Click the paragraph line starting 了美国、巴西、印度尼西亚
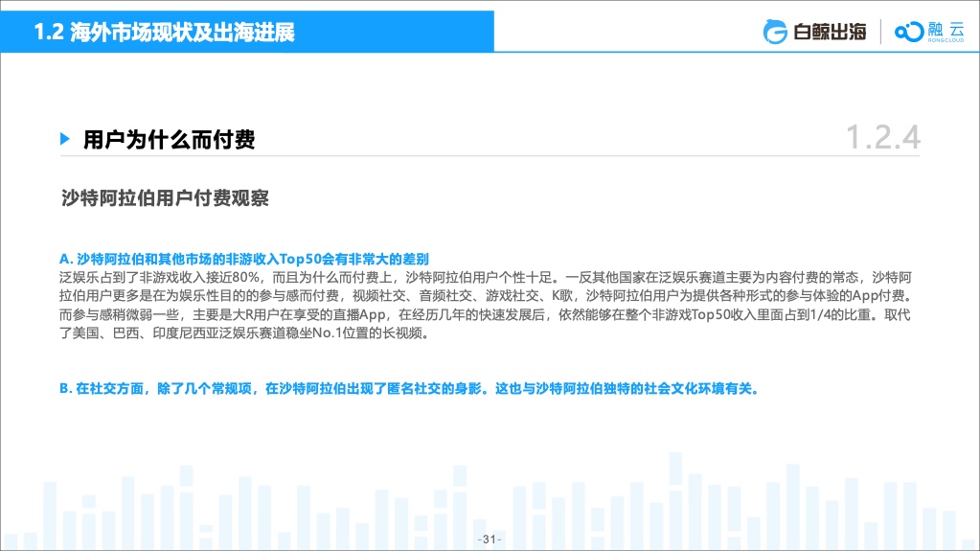 tap(245, 333)
